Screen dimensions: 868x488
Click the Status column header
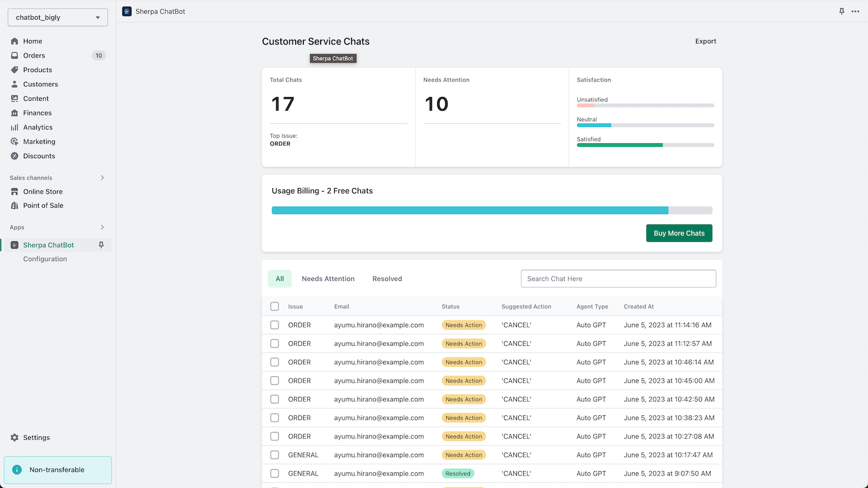pyautogui.click(x=450, y=306)
